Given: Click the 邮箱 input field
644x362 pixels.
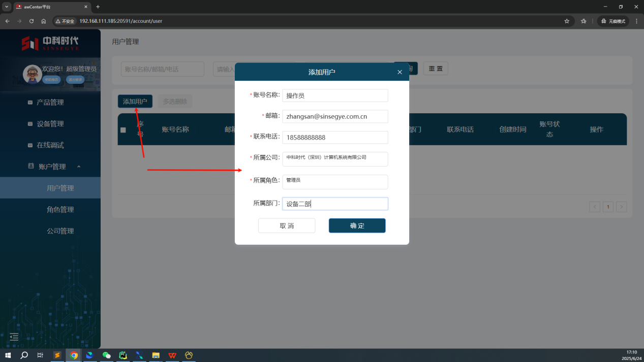Looking at the screenshot, I should 335,116.
